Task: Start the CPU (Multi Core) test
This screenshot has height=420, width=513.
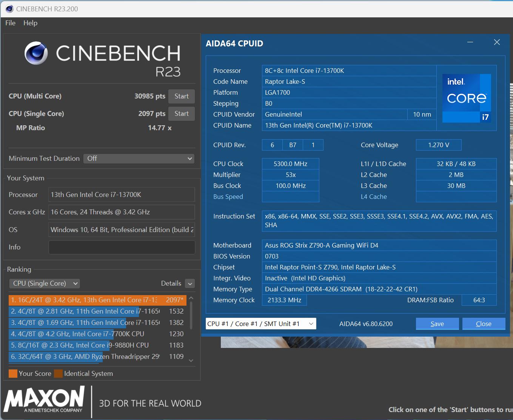Action: pyautogui.click(x=181, y=96)
